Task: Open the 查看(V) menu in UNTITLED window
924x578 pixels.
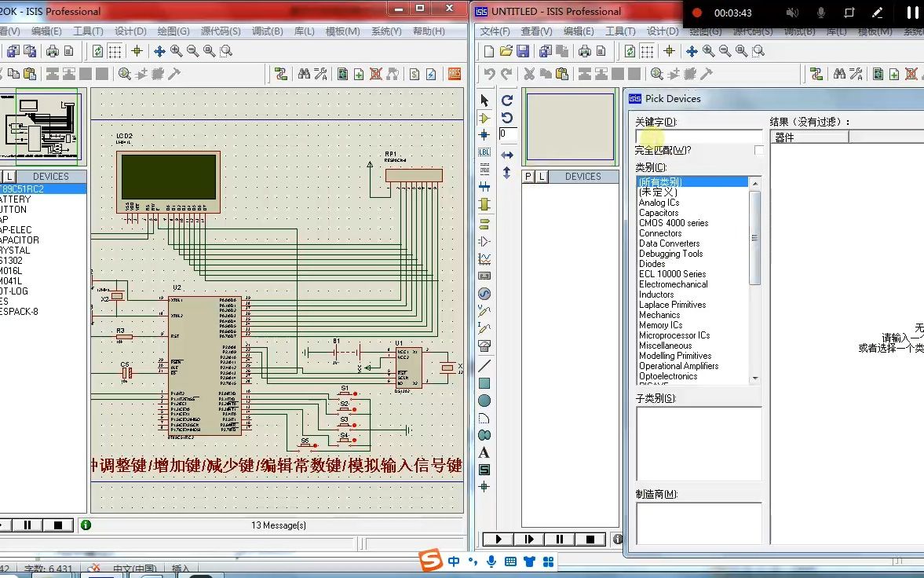Action: [536, 31]
